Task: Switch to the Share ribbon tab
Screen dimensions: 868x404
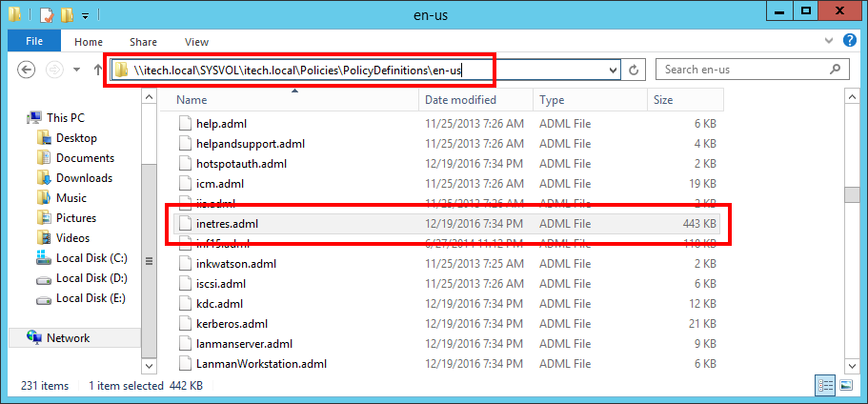Action: click(143, 42)
